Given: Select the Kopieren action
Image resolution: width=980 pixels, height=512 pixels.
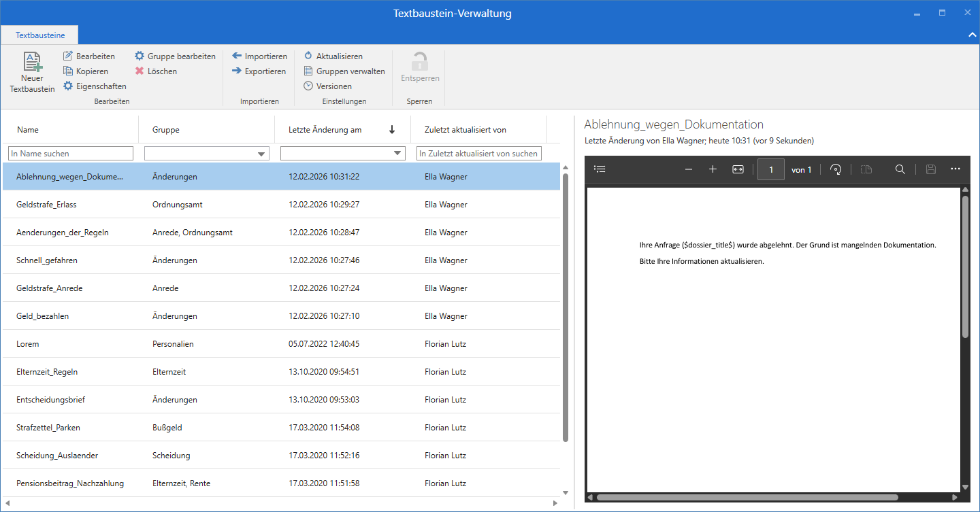Looking at the screenshot, I should [90, 71].
